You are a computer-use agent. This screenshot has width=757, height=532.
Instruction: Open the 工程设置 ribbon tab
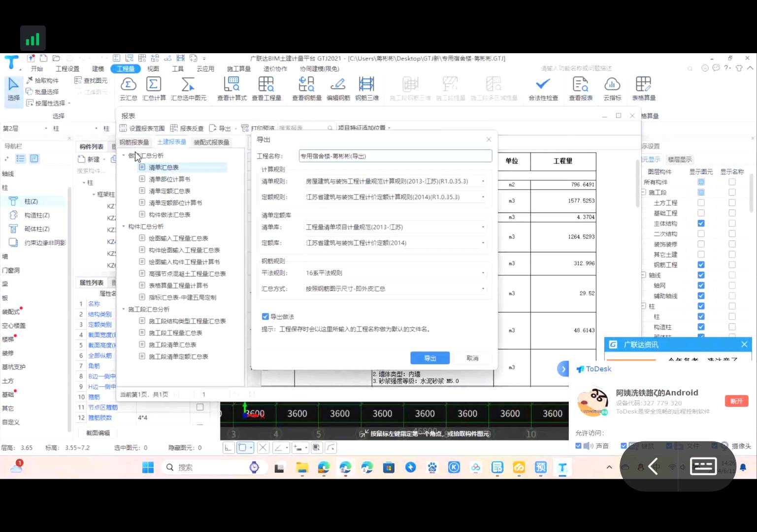(67, 68)
